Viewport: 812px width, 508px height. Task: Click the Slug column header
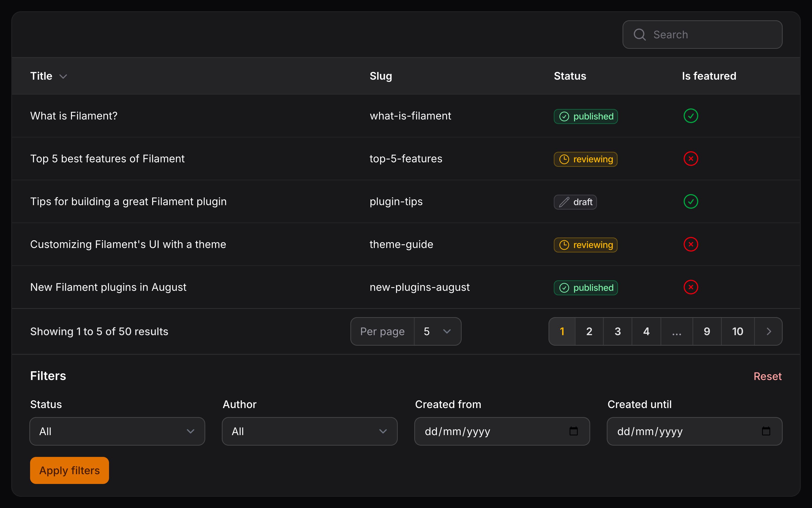pos(381,76)
